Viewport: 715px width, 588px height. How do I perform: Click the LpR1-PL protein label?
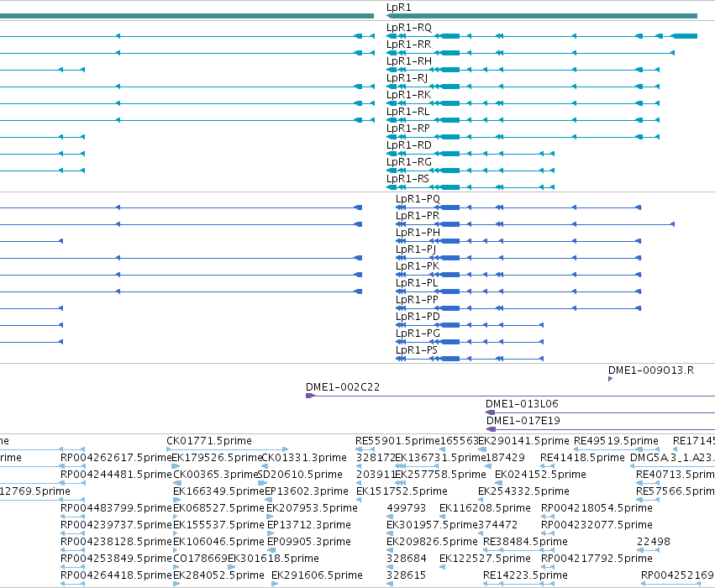(417, 284)
